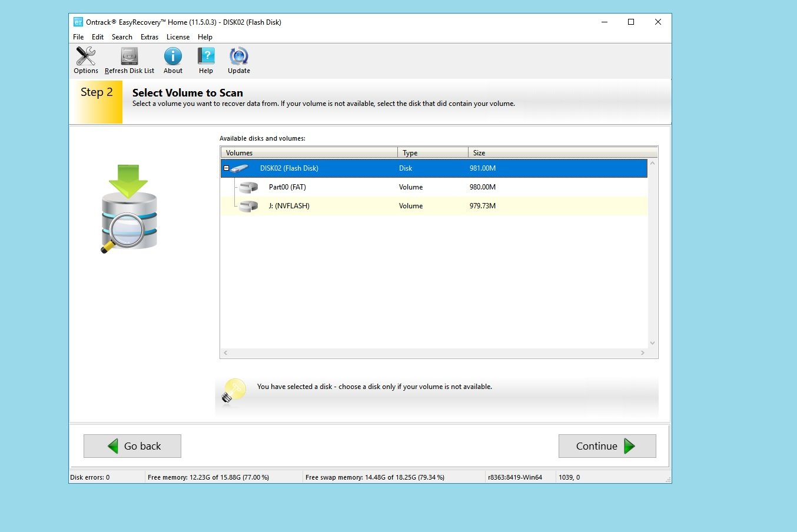Click the Select Volume to Scan heading
797x532 pixels.
(x=188, y=93)
